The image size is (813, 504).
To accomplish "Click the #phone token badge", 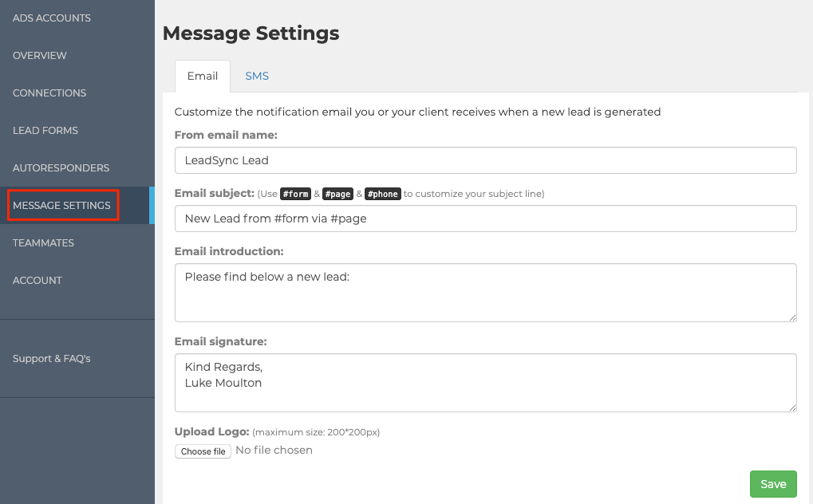I will [x=382, y=193].
